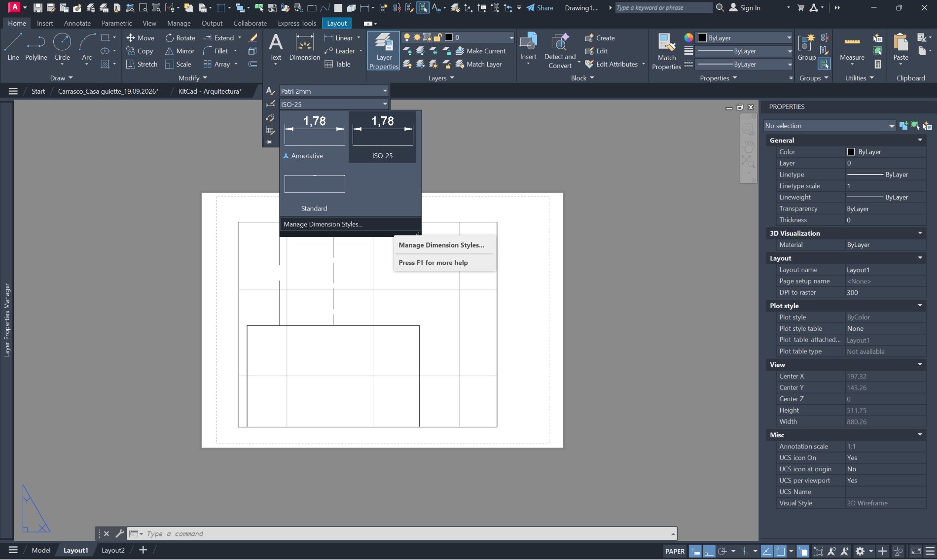Click Match Layer button
This screenshot has width=937, height=560.
pos(478,64)
